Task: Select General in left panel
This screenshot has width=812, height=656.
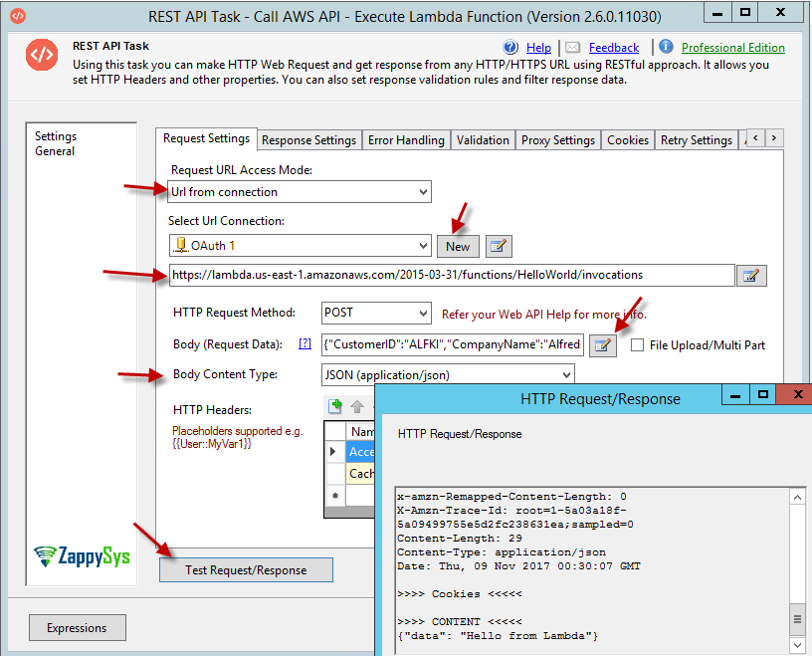Action: (55, 151)
